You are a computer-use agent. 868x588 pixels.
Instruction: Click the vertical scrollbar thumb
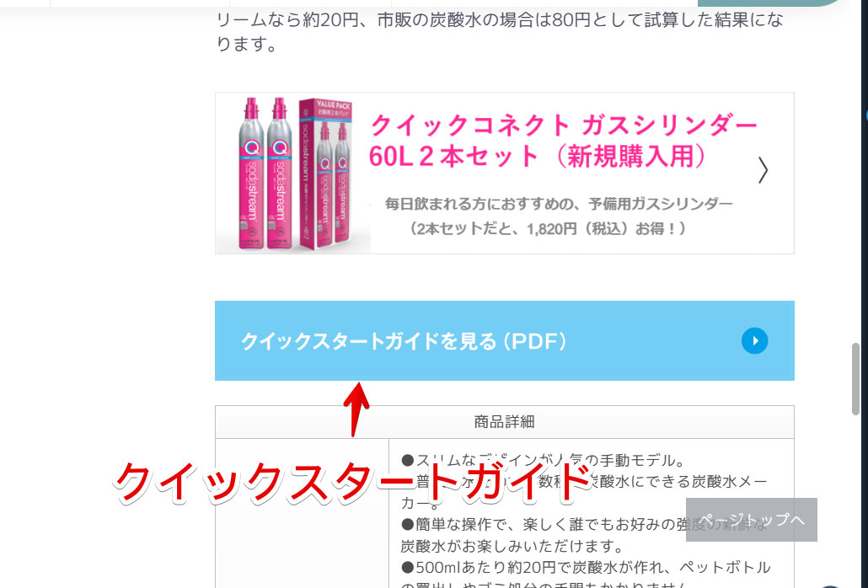point(856,379)
